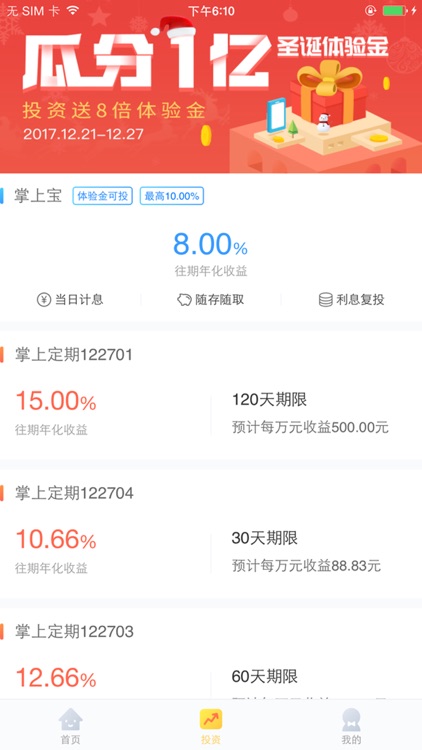The width and height of the screenshot is (422, 750).
Task: Tap the 30天期限 term text
Action: [265, 538]
